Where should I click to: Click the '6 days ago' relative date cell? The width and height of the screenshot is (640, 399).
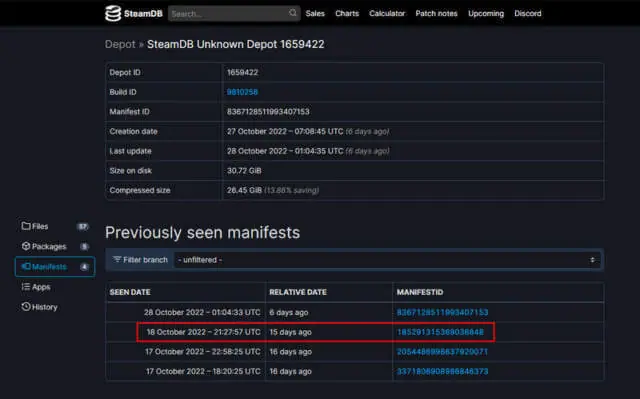coord(289,313)
